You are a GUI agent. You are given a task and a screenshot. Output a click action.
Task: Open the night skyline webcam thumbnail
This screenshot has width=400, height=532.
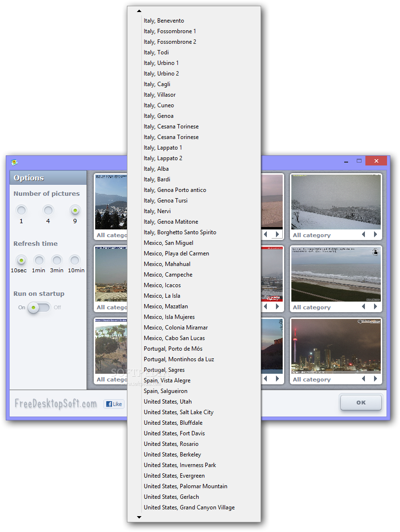tap(336, 346)
